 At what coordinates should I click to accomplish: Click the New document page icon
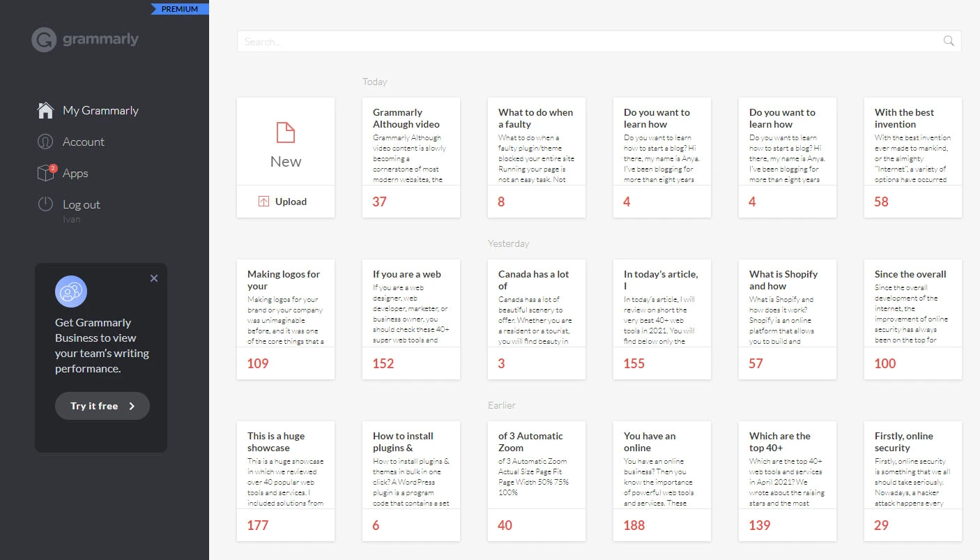point(286,133)
